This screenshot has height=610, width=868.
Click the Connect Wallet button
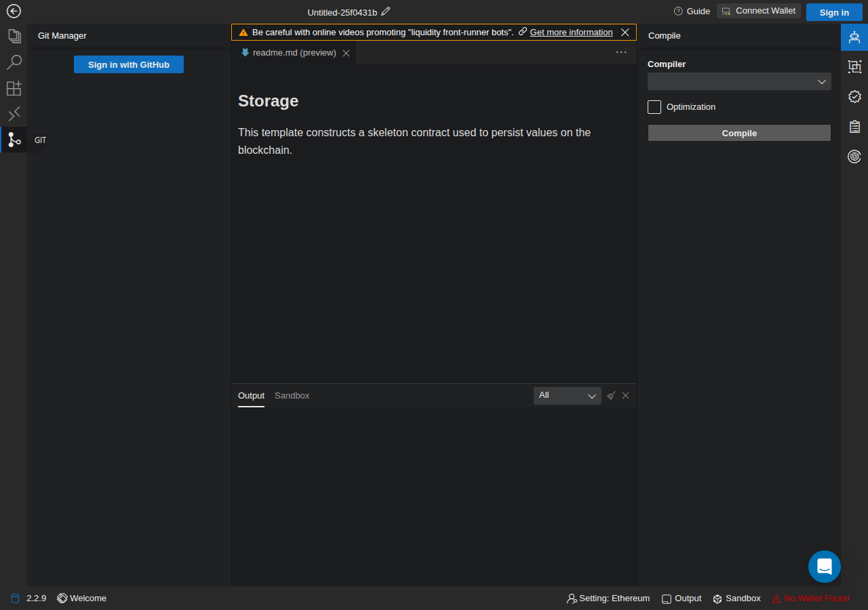coord(759,11)
